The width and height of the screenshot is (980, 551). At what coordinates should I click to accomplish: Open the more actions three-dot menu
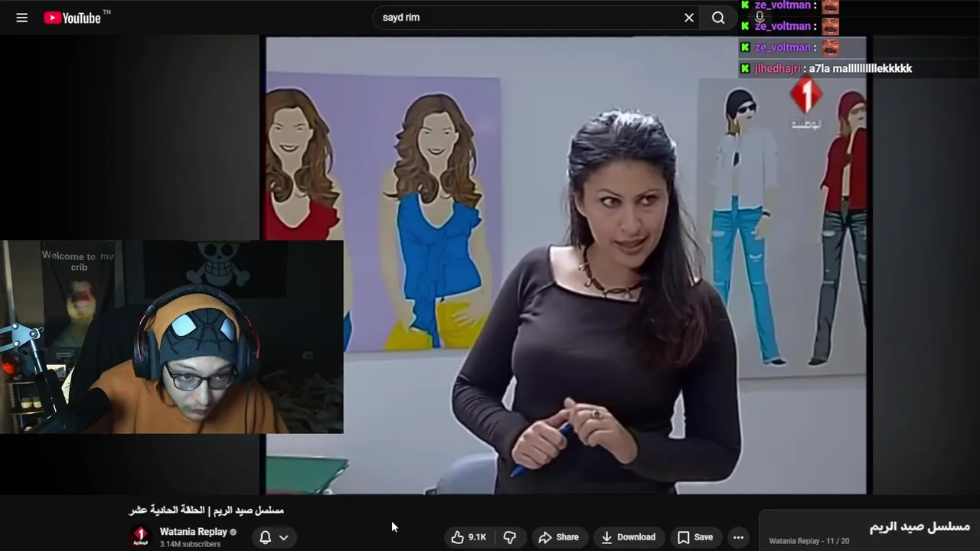click(738, 537)
